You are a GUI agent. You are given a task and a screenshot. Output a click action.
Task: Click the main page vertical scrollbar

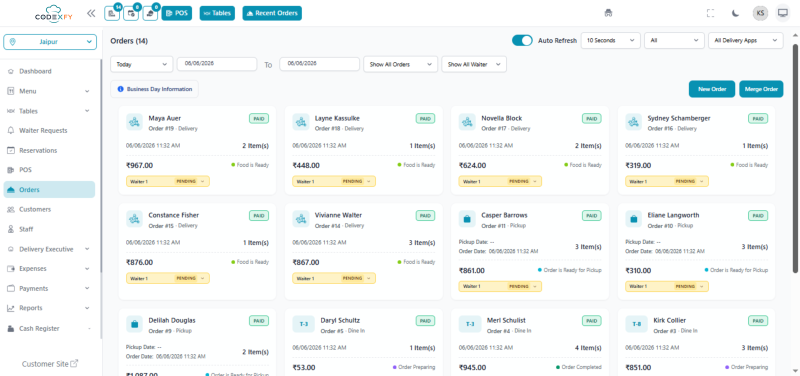tap(795, 158)
